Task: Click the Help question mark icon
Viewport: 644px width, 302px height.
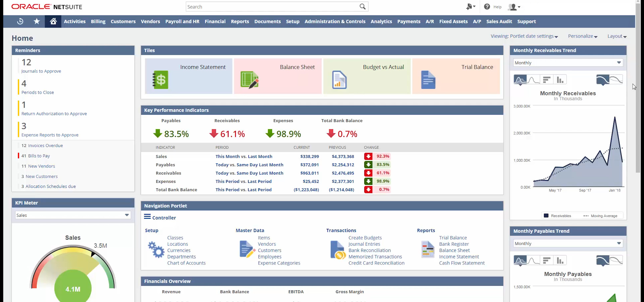Action: point(487,7)
